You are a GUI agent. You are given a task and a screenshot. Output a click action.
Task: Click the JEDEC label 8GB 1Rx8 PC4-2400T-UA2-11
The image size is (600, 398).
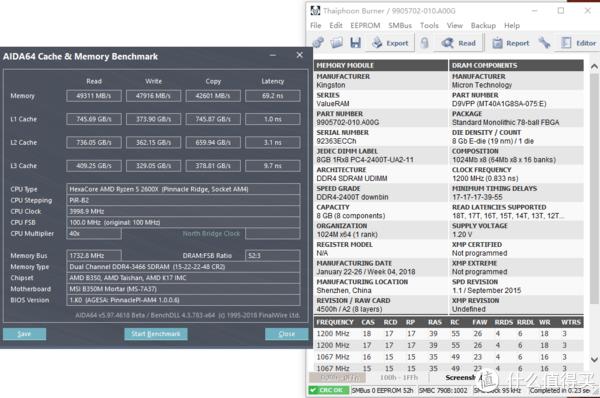(x=365, y=160)
